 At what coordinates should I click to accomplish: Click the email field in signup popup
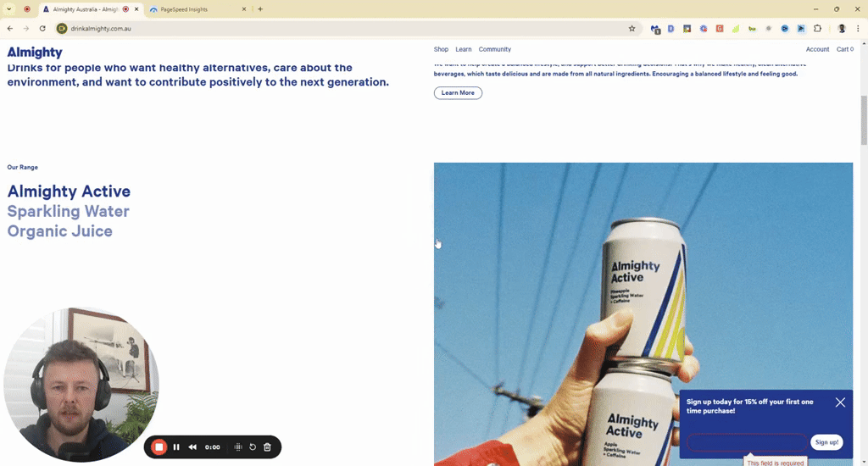click(746, 442)
